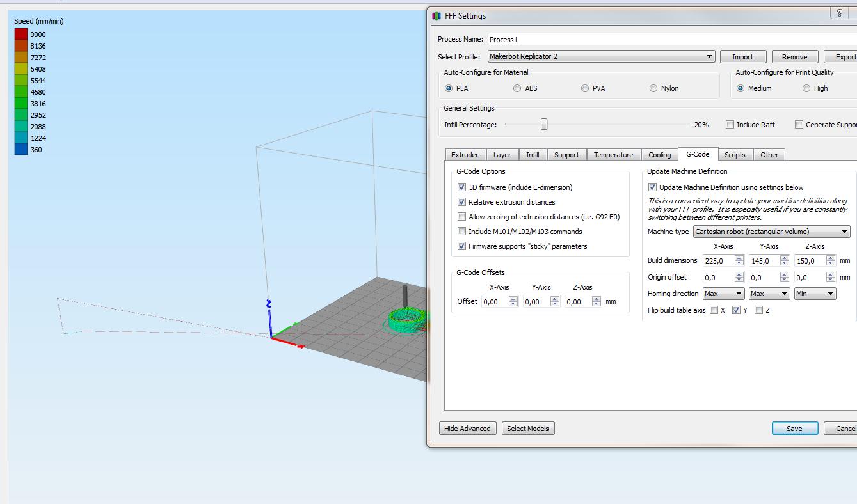
Task: Increase the Z-Axis offset spinner arrow
Action: point(597,299)
